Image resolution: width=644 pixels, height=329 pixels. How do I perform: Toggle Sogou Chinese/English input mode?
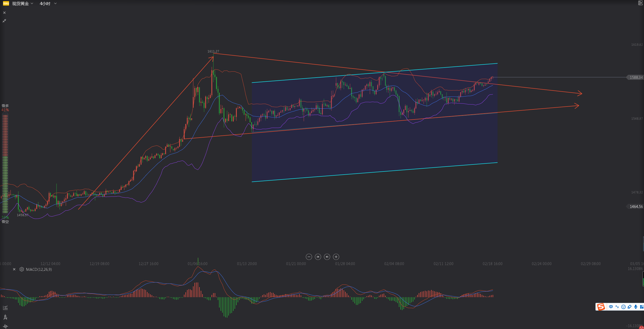[611, 307]
